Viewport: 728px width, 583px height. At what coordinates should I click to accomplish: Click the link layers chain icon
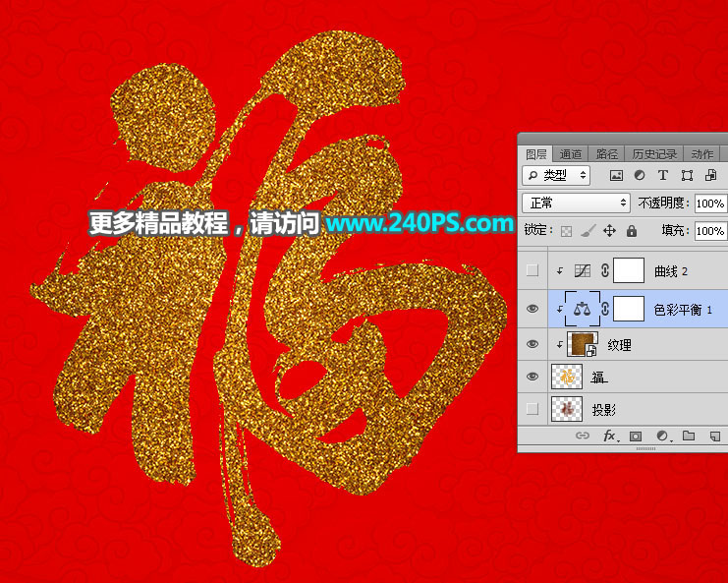pyautogui.click(x=583, y=436)
